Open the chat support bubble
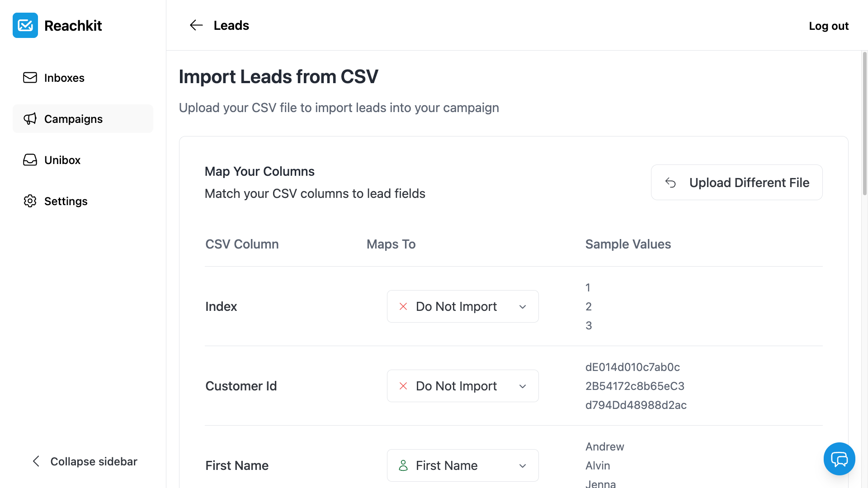This screenshot has height=488, width=868. pos(839,459)
